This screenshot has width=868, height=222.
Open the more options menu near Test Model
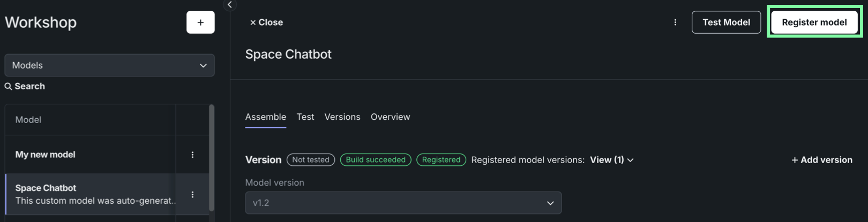pos(675,22)
